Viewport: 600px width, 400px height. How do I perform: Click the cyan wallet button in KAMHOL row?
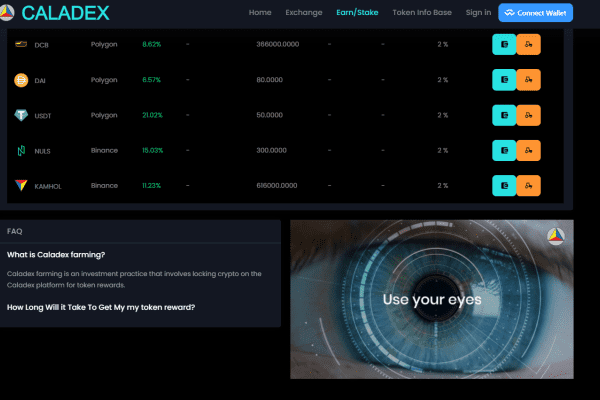pos(504,186)
